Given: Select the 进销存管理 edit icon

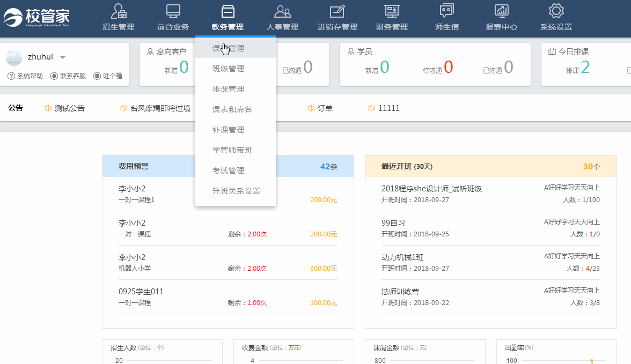Looking at the screenshot, I should (337, 11).
